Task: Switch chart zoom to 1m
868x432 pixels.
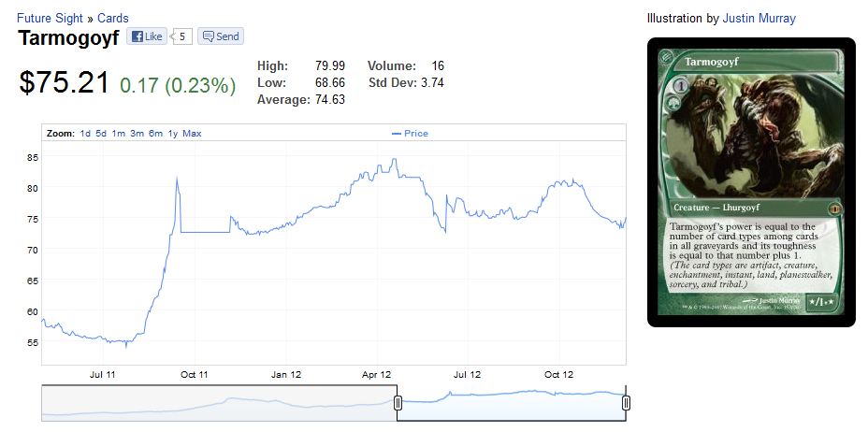Action: [x=118, y=134]
